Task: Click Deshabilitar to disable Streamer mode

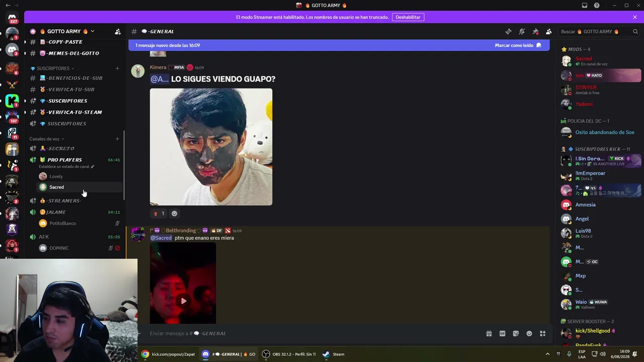Action: (x=408, y=17)
